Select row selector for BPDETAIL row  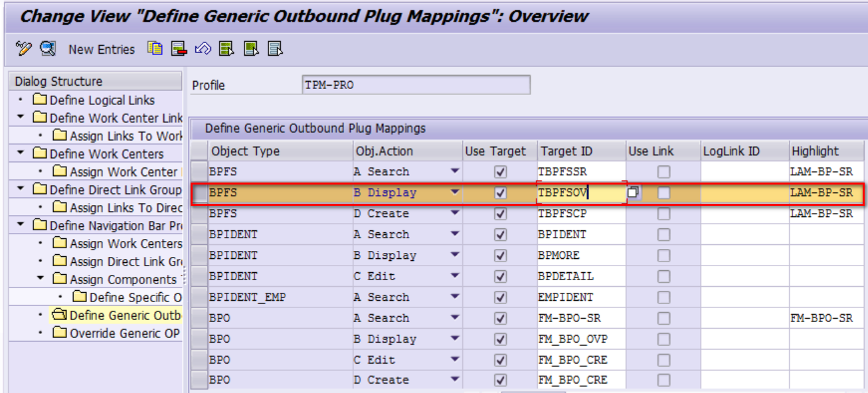tap(199, 276)
